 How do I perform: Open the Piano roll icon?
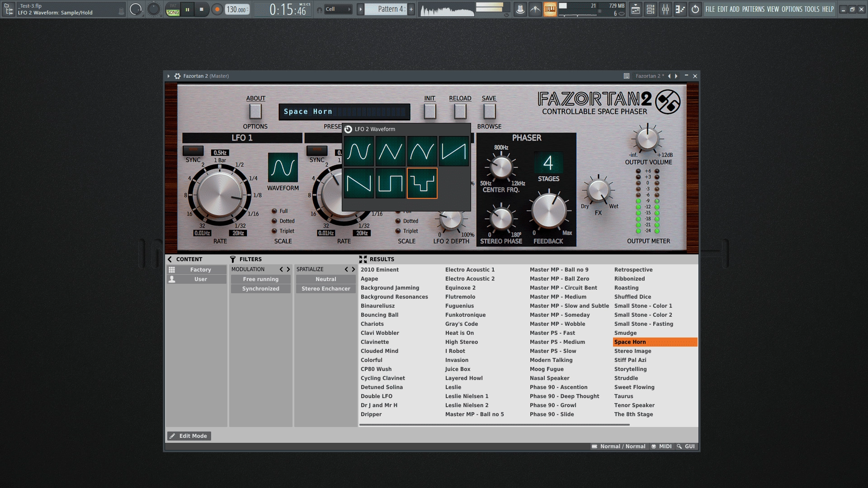click(x=680, y=9)
